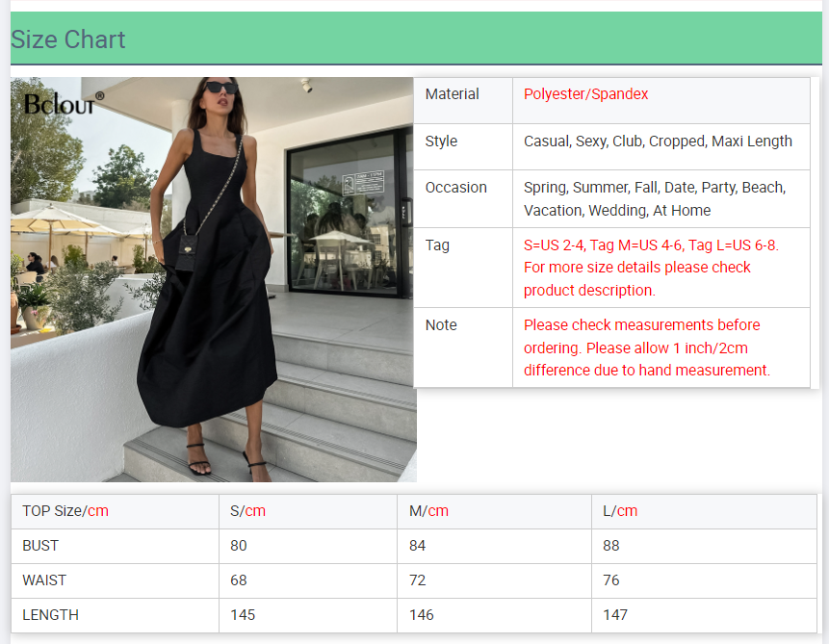The width and height of the screenshot is (829, 644).
Task: Click the S/cm column header
Action: (x=247, y=511)
